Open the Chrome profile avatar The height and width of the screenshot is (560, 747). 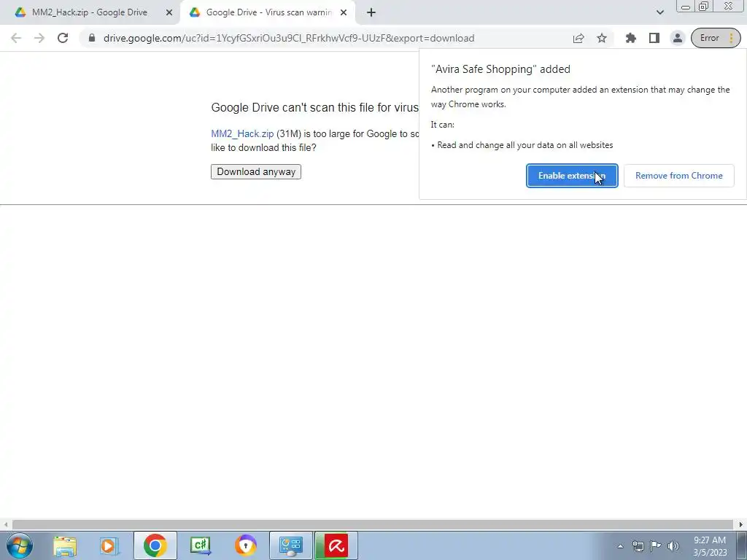[678, 38]
